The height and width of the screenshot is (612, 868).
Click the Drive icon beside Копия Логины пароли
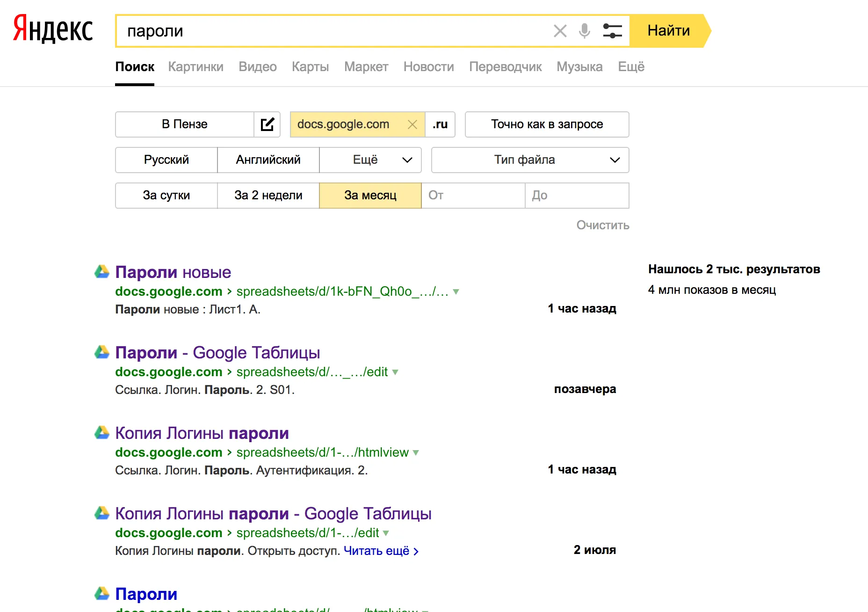click(x=102, y=433)
